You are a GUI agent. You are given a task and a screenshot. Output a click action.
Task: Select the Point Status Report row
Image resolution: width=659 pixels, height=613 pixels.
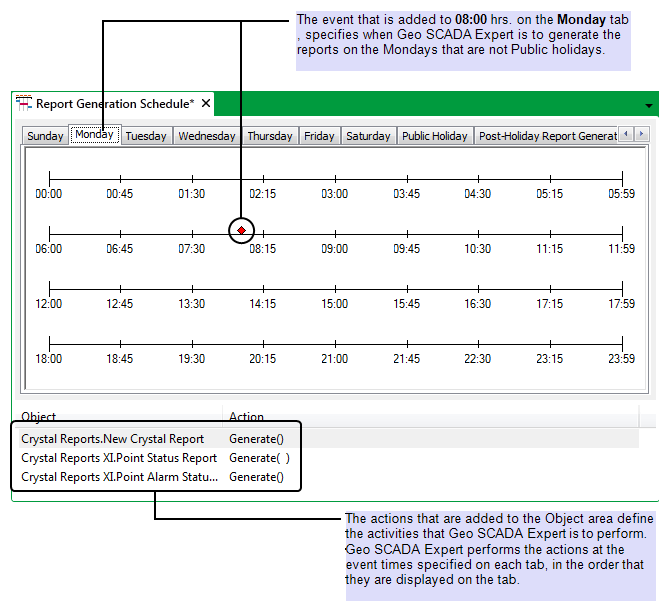point(118,458)
